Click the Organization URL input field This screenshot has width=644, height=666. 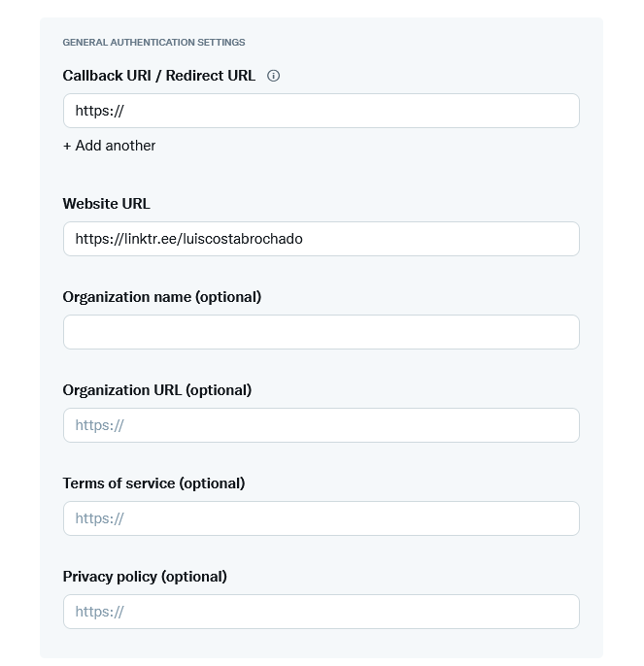click(x=321, y=425)
